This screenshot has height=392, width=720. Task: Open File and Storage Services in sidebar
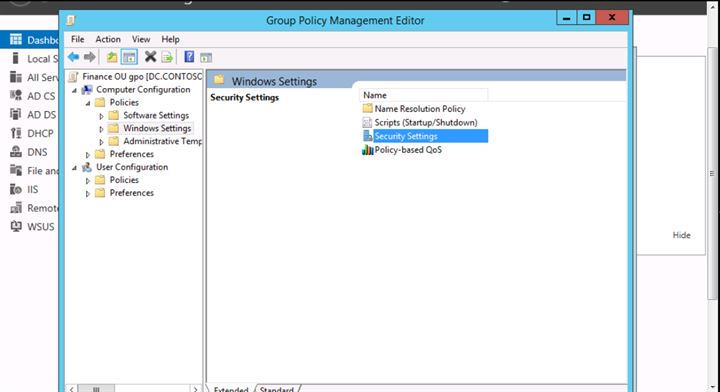pos(42,171)
